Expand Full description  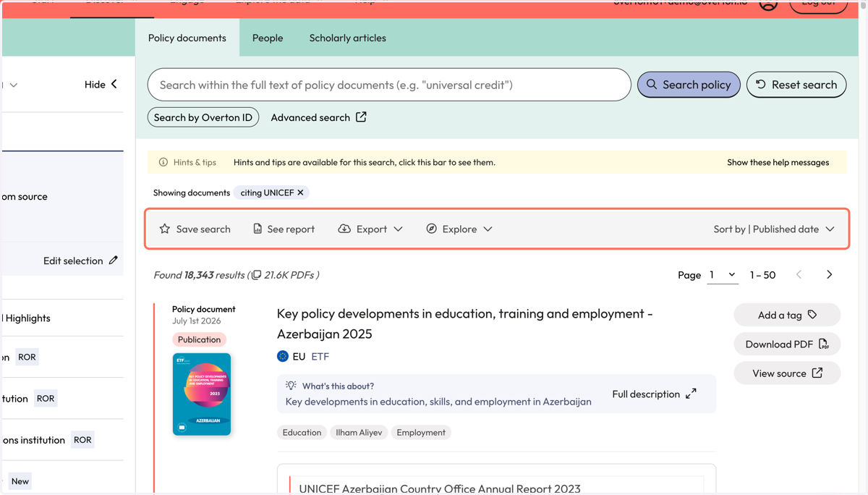(x=654, y=394)
